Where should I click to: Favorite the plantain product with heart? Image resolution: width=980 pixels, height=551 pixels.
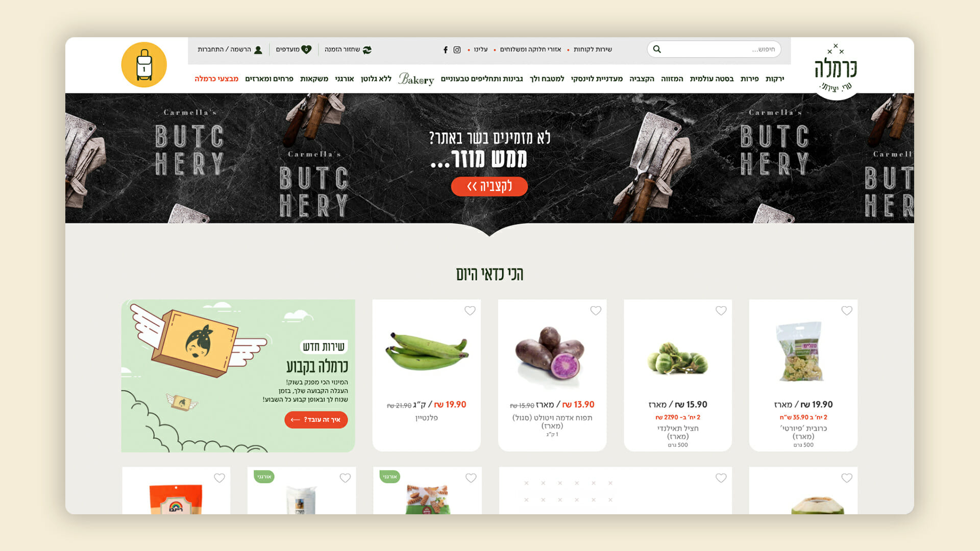pyautogui.click(x=470, y=311)
